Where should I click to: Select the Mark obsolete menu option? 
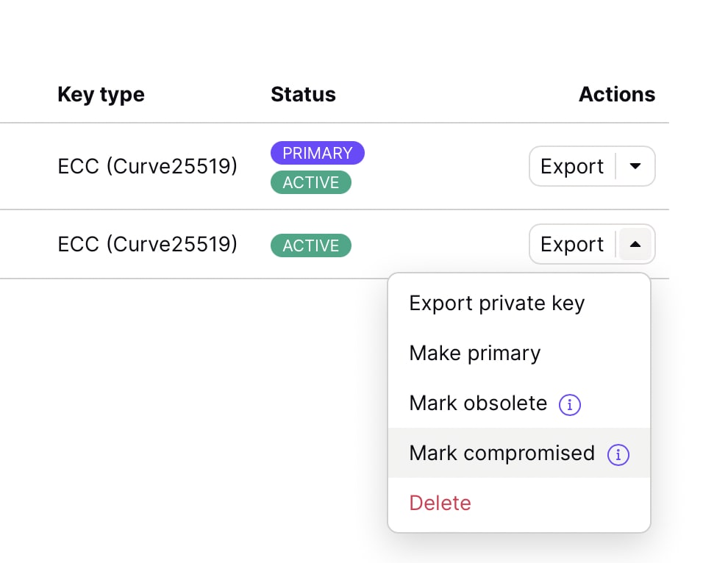[x=478, y=404]
